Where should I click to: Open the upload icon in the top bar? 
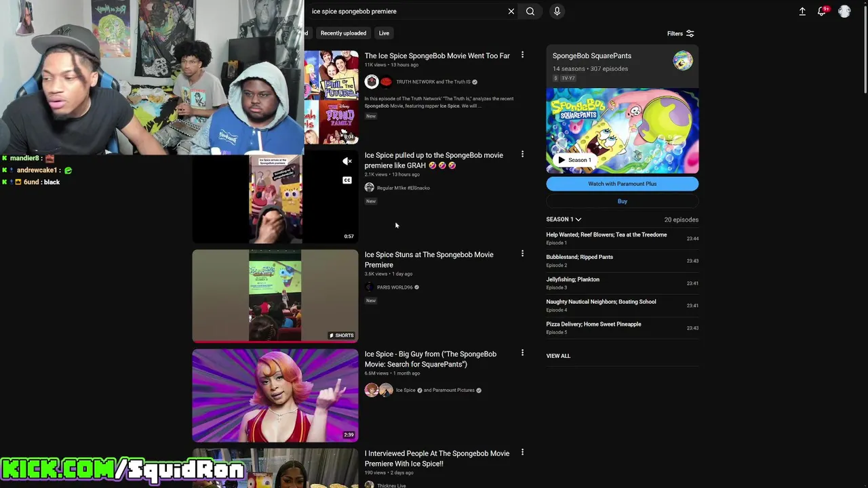coord(802,12)
